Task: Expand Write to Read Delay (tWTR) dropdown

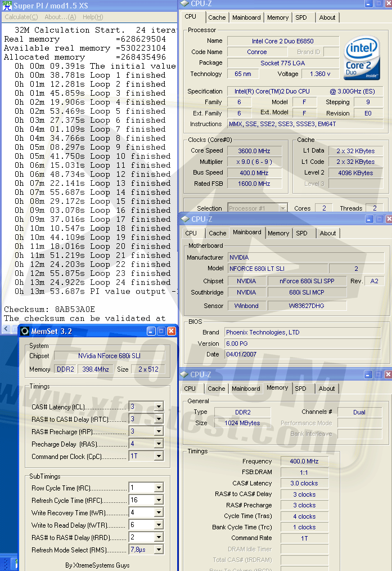Action: point(159,525)
